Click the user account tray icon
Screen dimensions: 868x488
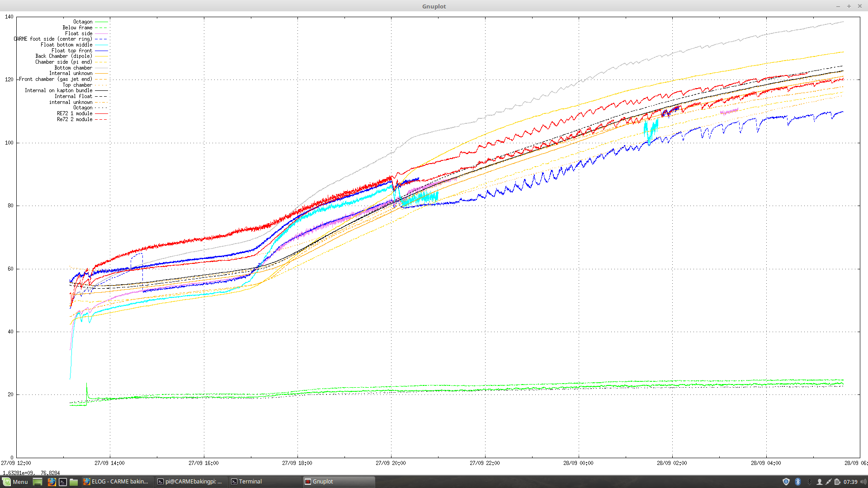tap(819, 482)
